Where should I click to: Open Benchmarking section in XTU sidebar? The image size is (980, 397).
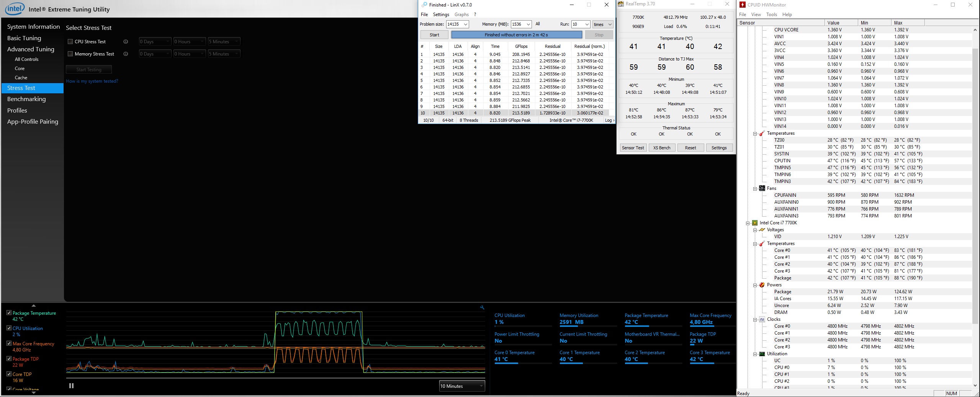coord(26,99)
